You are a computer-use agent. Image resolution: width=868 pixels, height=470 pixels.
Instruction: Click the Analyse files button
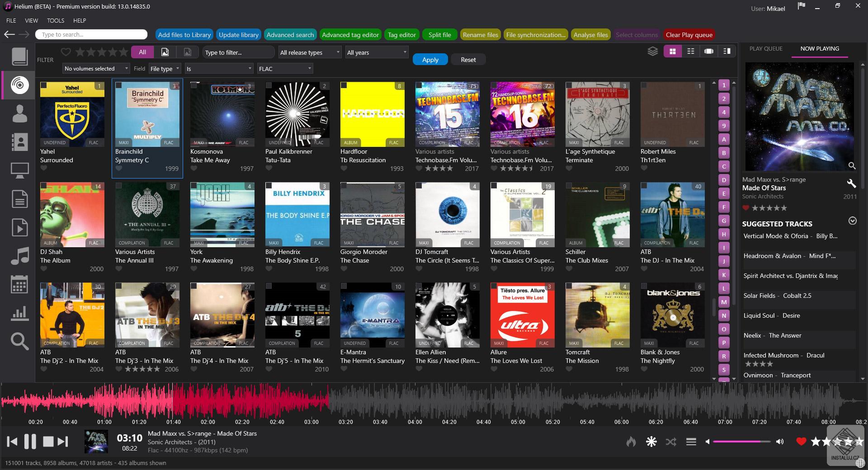pos(590,34)
